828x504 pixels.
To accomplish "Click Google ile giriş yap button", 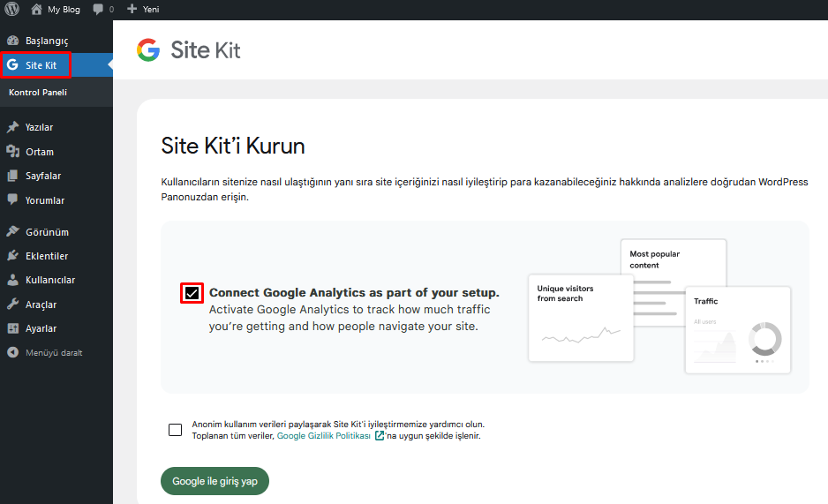I will click(x=215, y=481).
